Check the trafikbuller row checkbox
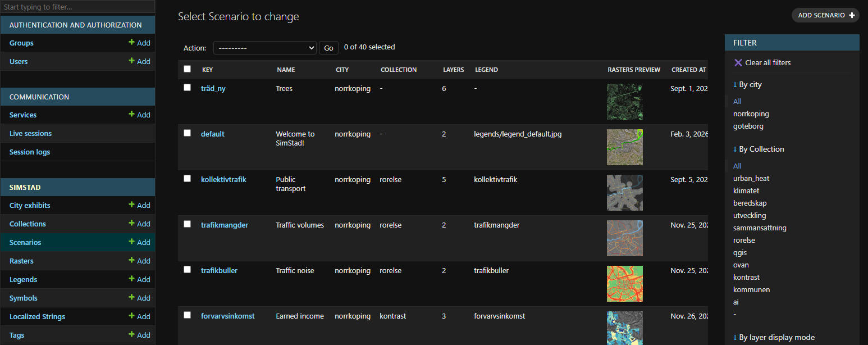 [188, 270]
